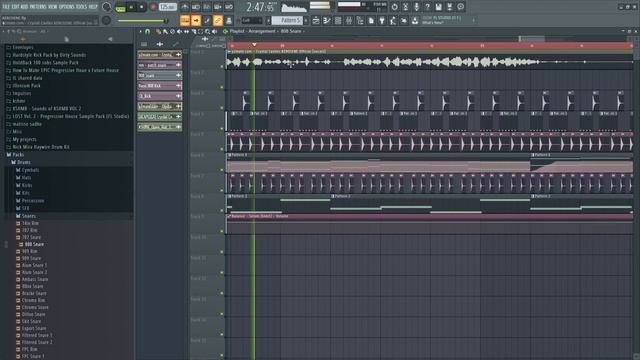Click the main pitch knob below the volume knob

pos(107,20)
